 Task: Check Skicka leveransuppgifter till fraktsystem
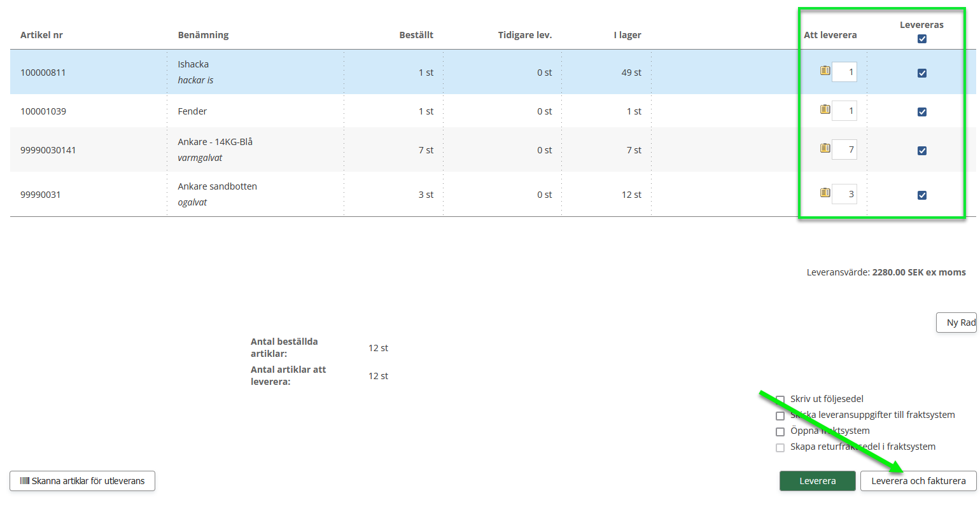(x=780, y=416)
